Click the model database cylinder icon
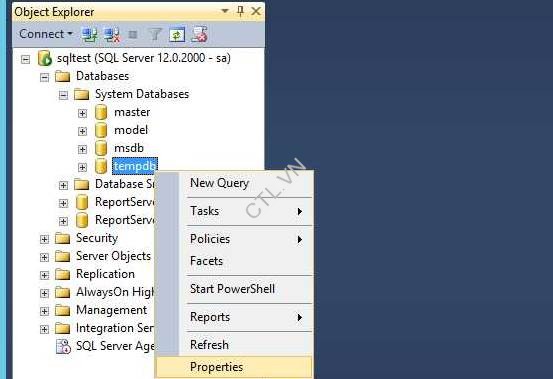 coord(101,130)
